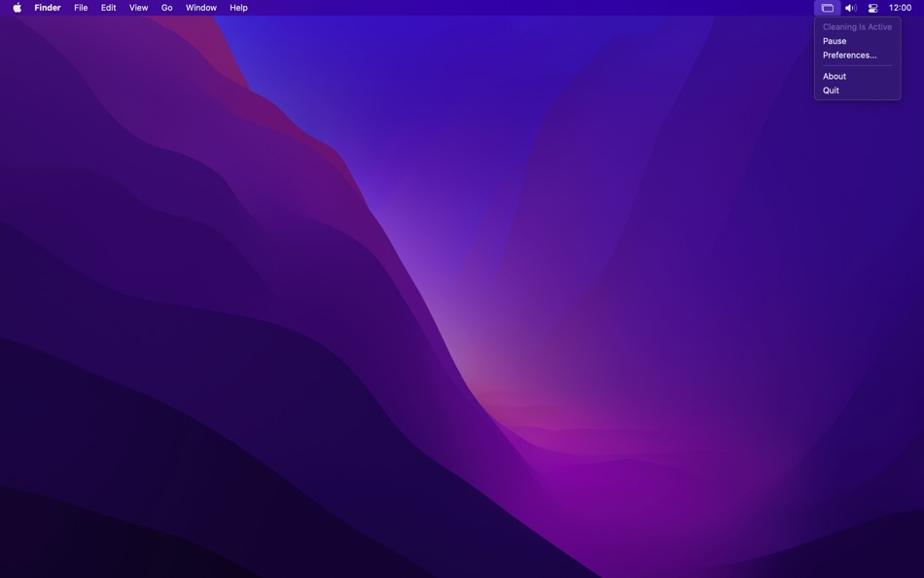The width and height of the screenshot is (924, 578).
Task: Click the cleaning app menu bar icon
Action: tap(828, 8)
